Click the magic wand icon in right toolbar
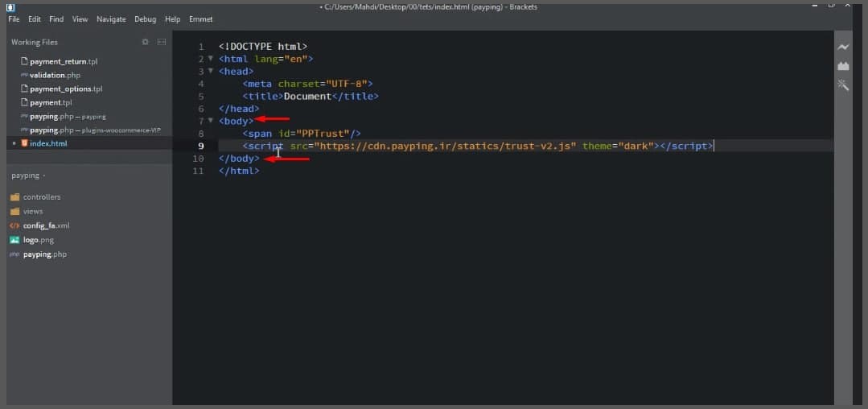 click(x=843, y=85)
